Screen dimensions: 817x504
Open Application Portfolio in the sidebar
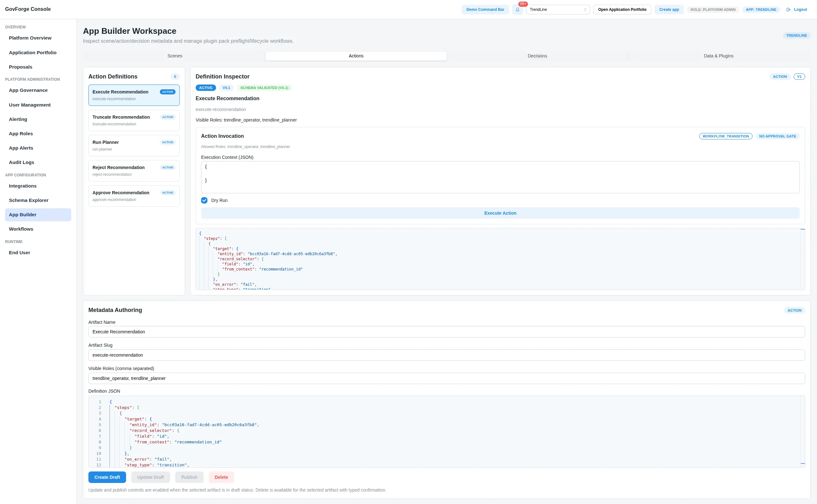coord(38,53)
